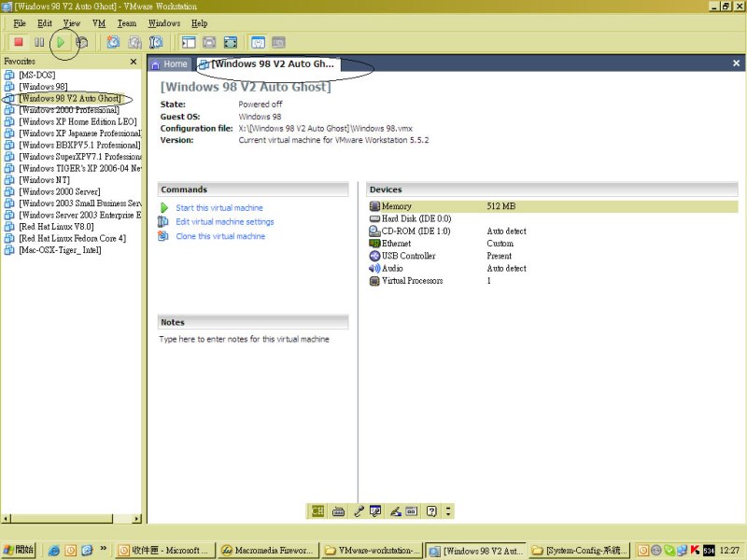Image resolution: width=747 pixels, height=560 pixels.
Task: Open the Help menu
Action: [199, 23]
